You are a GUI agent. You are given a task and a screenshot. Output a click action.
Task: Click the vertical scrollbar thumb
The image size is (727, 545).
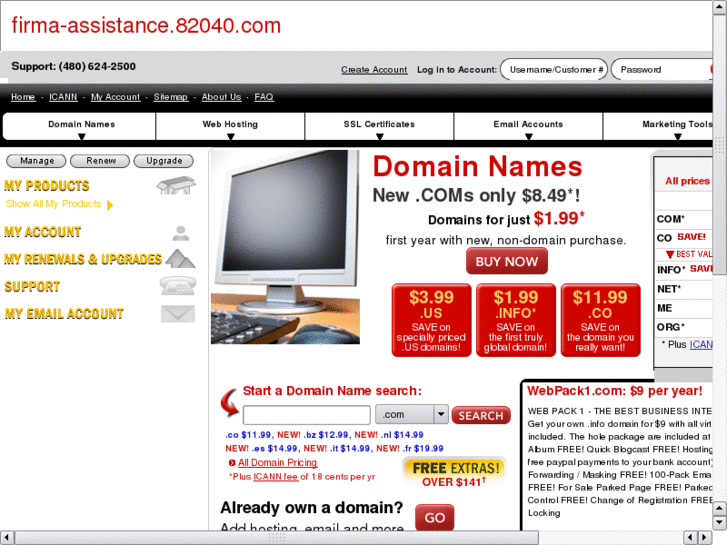point(720,145)
